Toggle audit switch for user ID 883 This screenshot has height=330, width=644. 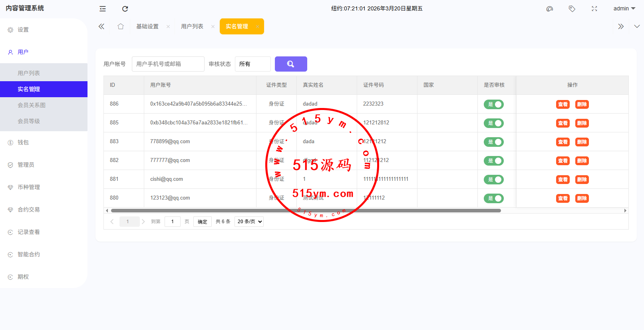click(x=494, y=142)
